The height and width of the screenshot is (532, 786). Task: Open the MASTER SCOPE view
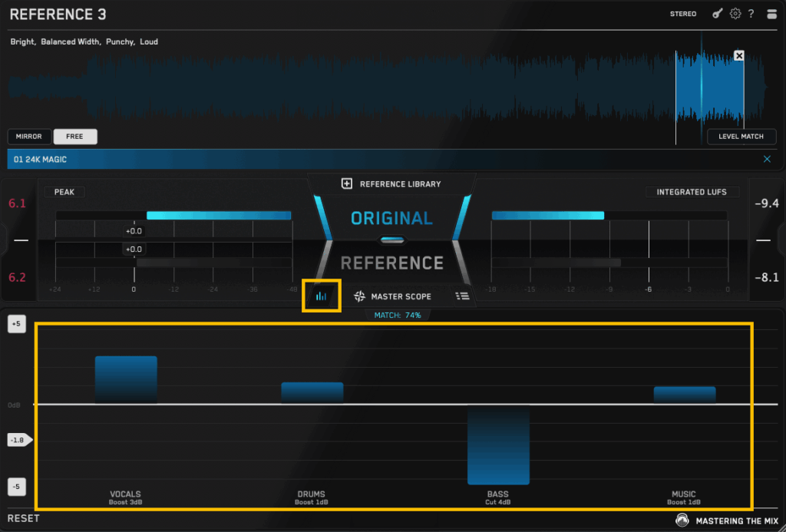401,296
